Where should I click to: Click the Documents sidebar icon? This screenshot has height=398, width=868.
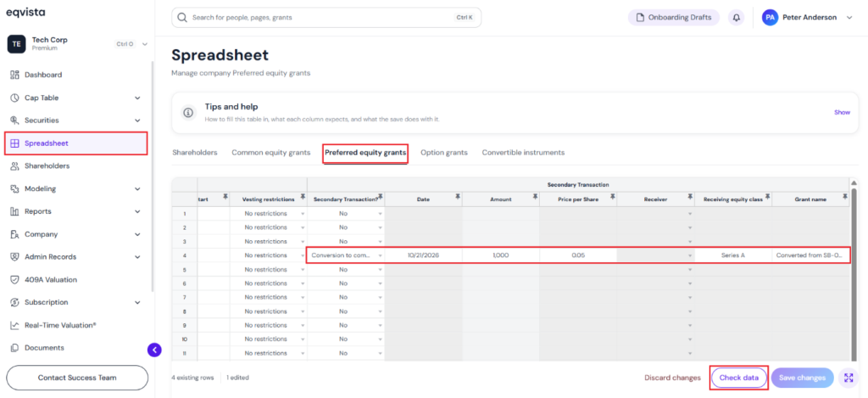click(15, 348)
